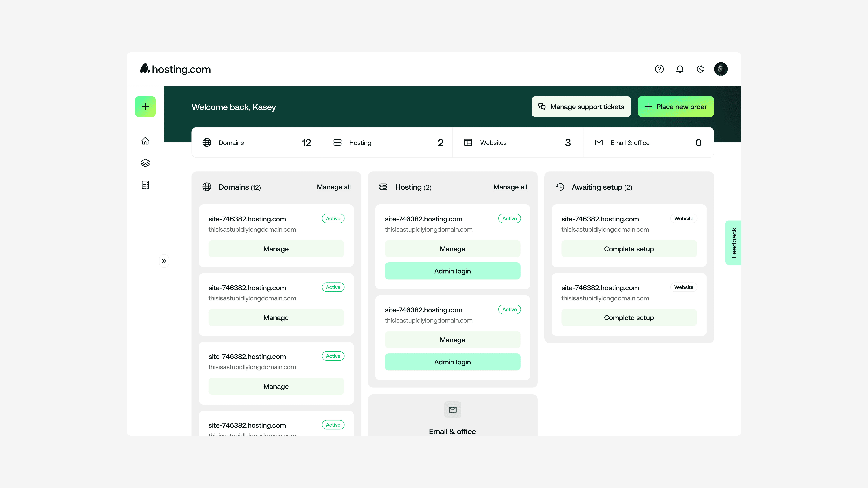Click the Hosting count "2" in the stats bar
Viewport: 868px width, 488px height.
[x=440, y=143]
